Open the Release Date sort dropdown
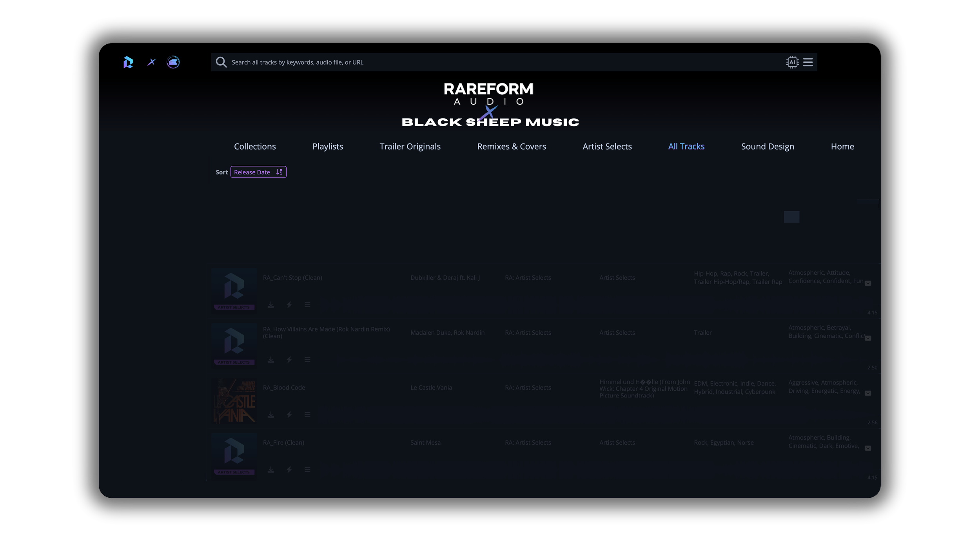This screenshot has height=560, width=980. pyautogui.click(x=252, y=172)
